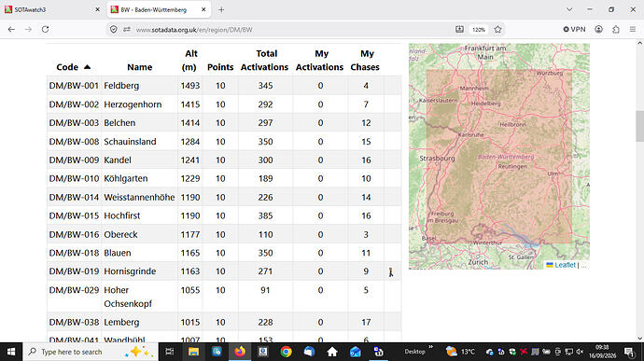Open the taskbar clock and date
The width and height of the screenshot is (644, 361).
coord(603,352)
